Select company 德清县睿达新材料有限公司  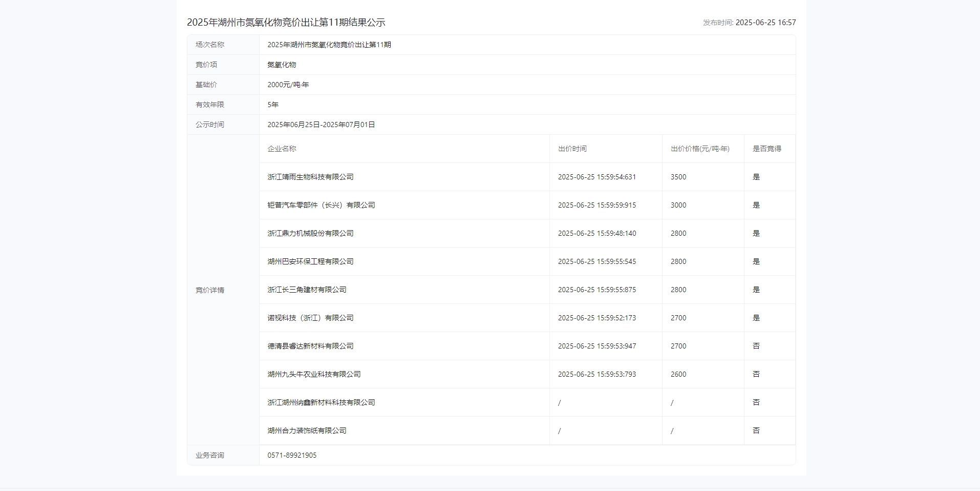[310, 346]
